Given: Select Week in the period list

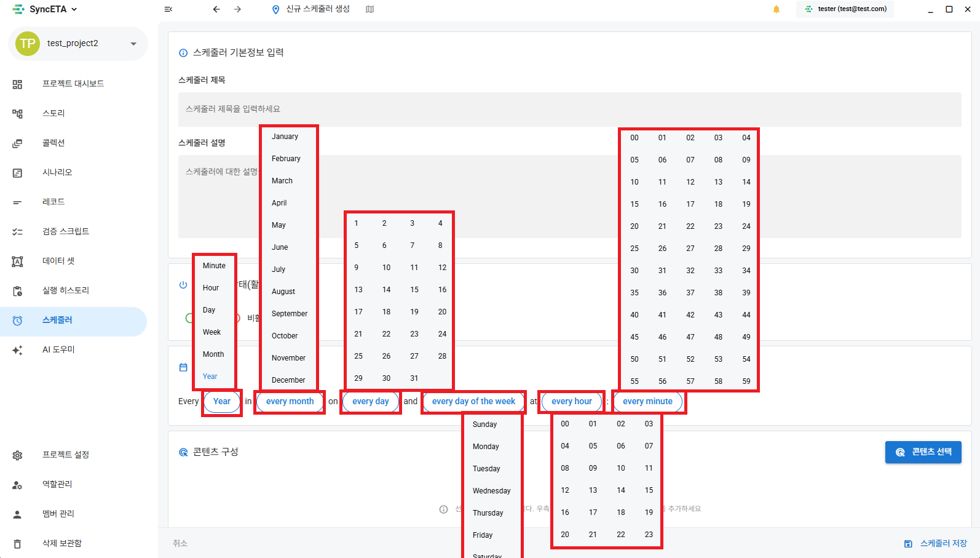Looking at the screenshot, I should pos(211,332).
